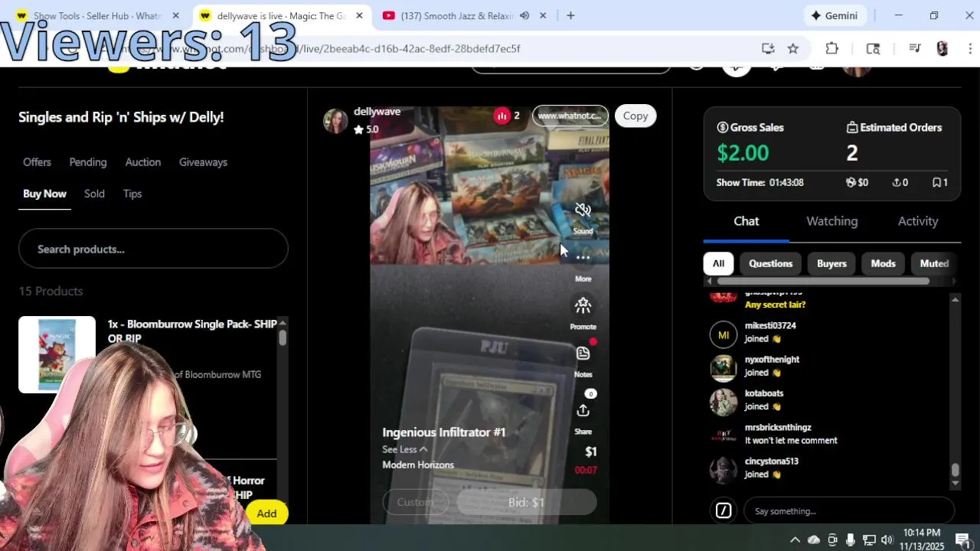Click the chat filters horizontal scrollbar
980x551 pixels.
(823, 281)
